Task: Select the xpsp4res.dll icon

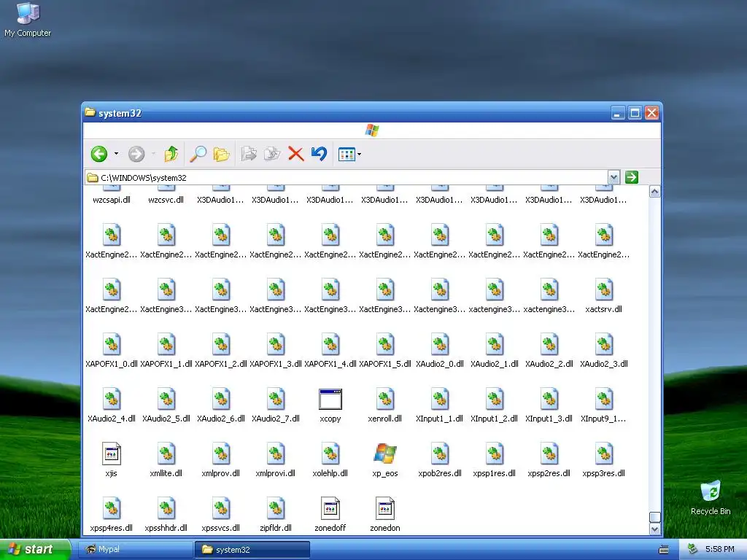Action: (112, 508)
